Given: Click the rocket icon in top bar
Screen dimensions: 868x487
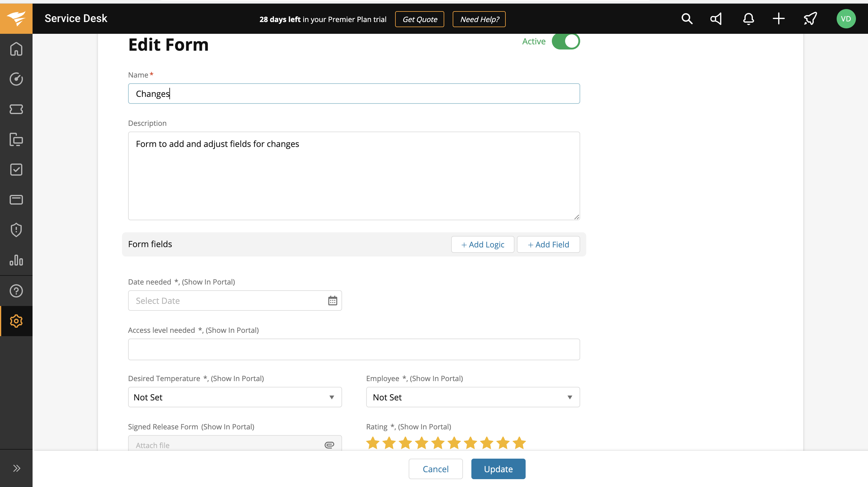Looking at the screenshot, I should click(810, 19).
